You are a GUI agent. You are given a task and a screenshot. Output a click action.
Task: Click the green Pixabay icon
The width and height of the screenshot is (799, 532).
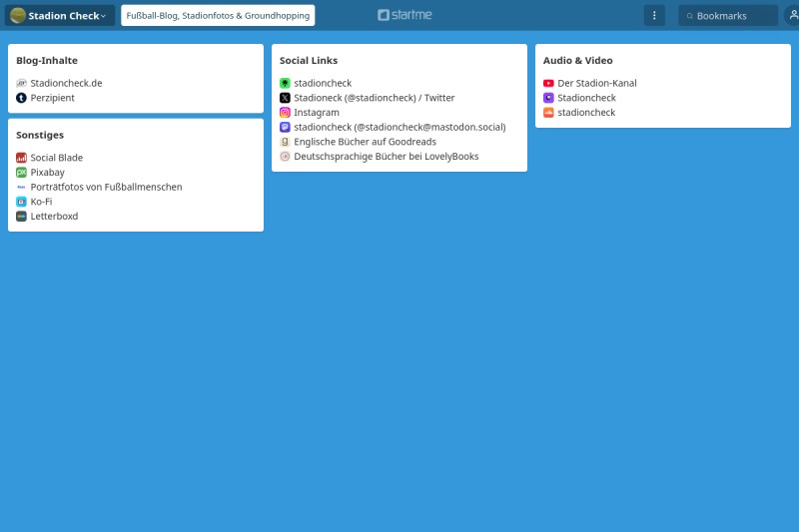[x=21, y=173]
